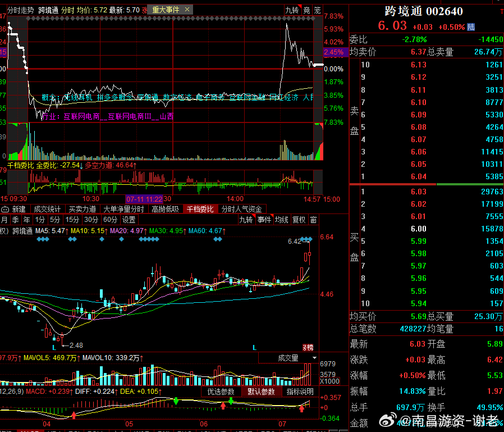This screenshot has height=432, width=504.
Task: Select 年 period for K-line
Action: tap(27, 220)
